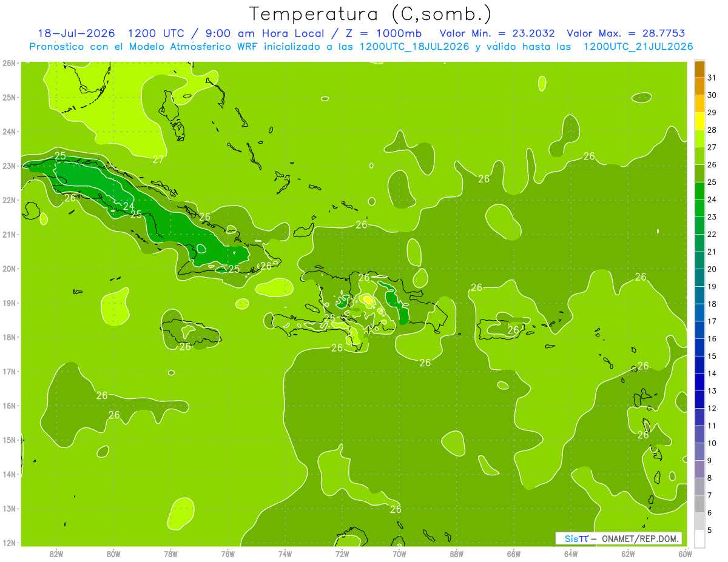Viewport: 728px width, 562px height.
Task: Select the "18-Jul-2026" date text
Action: pyautogui.click(x=76, y=33)
